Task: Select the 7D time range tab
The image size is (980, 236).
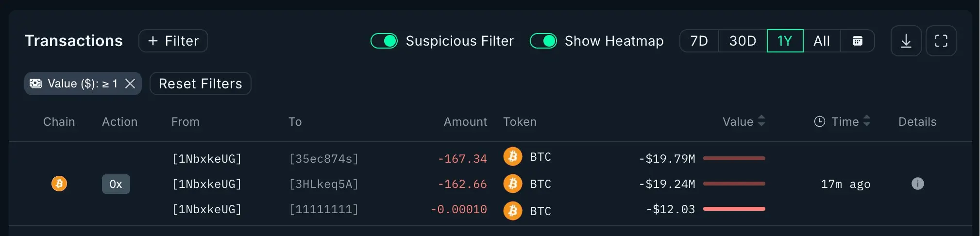Action: (x=699, y=41)
